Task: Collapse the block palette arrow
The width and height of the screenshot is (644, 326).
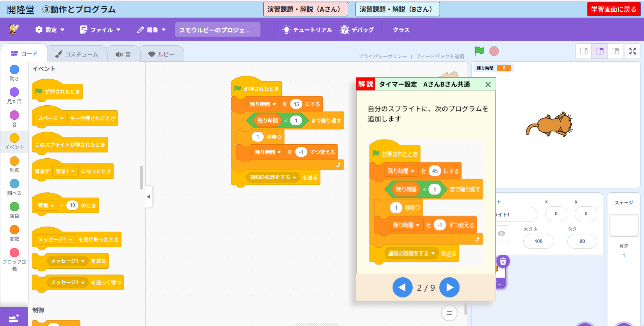Action: coord(148,197)
